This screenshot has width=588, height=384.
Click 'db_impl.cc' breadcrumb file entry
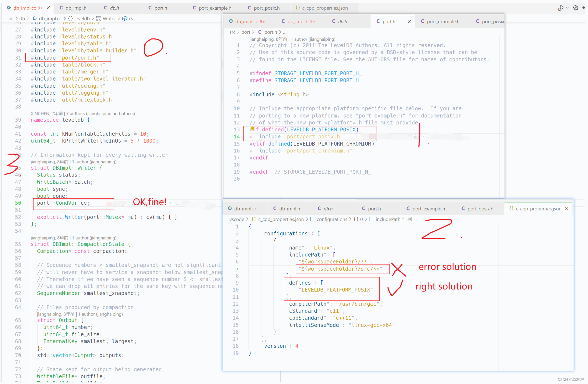point(50,18)
